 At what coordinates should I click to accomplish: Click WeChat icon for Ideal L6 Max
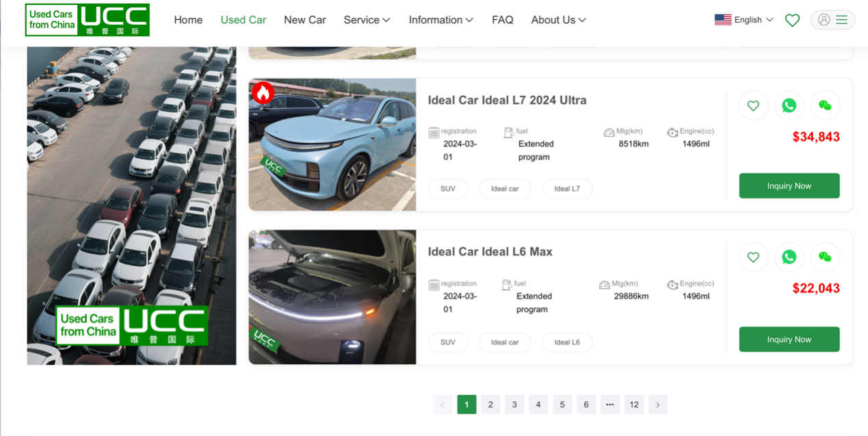tap(825, 257)
